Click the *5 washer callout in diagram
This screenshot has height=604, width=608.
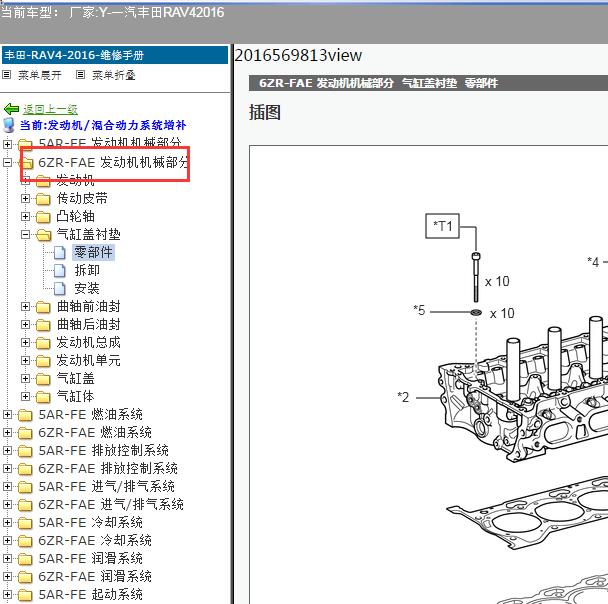pos(419,311)
